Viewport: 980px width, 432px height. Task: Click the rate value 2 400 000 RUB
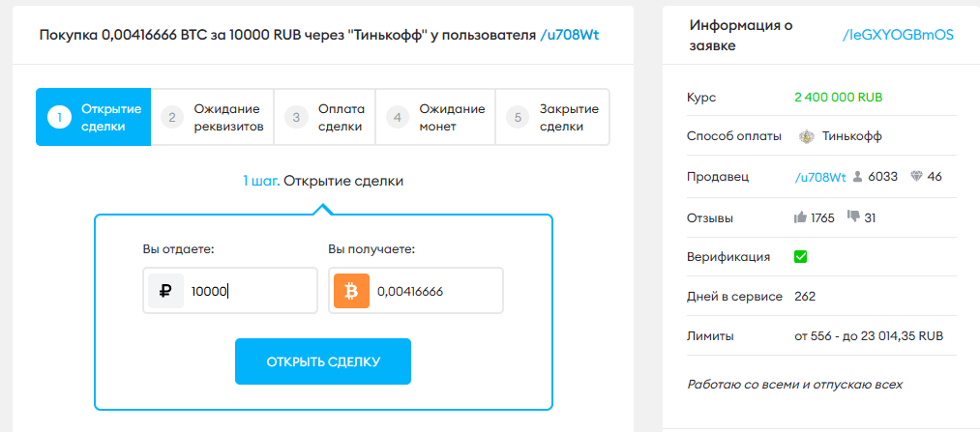coord(839,98)
